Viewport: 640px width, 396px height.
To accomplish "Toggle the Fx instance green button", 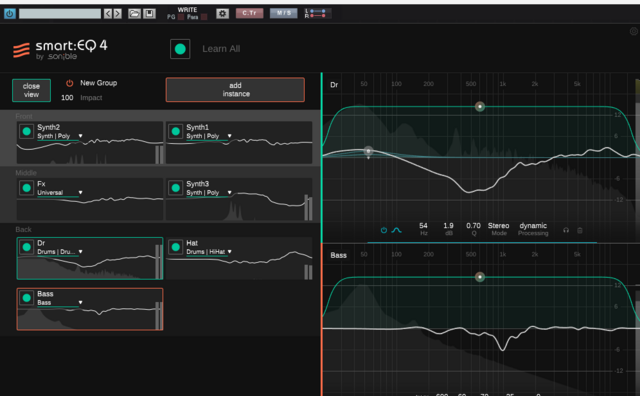I will [x=27, y=188].
